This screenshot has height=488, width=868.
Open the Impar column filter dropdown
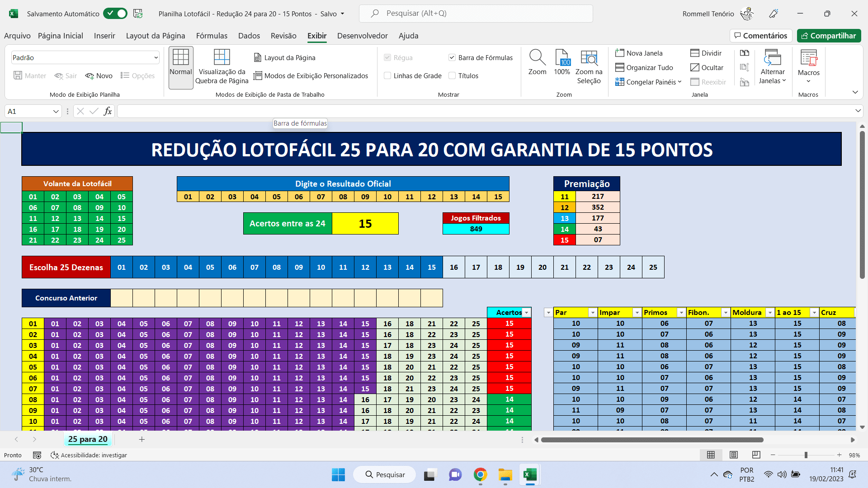coord(637,313)
